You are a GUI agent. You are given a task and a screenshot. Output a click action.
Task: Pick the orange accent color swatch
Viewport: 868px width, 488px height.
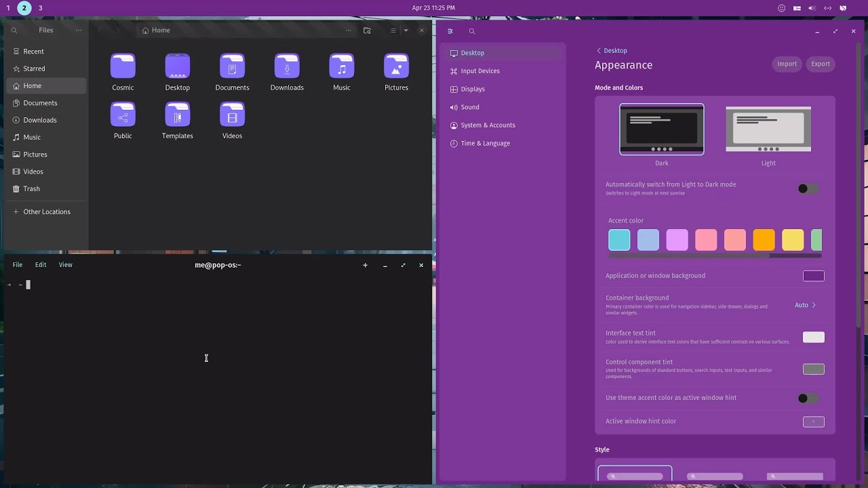[x=764, y=240]
